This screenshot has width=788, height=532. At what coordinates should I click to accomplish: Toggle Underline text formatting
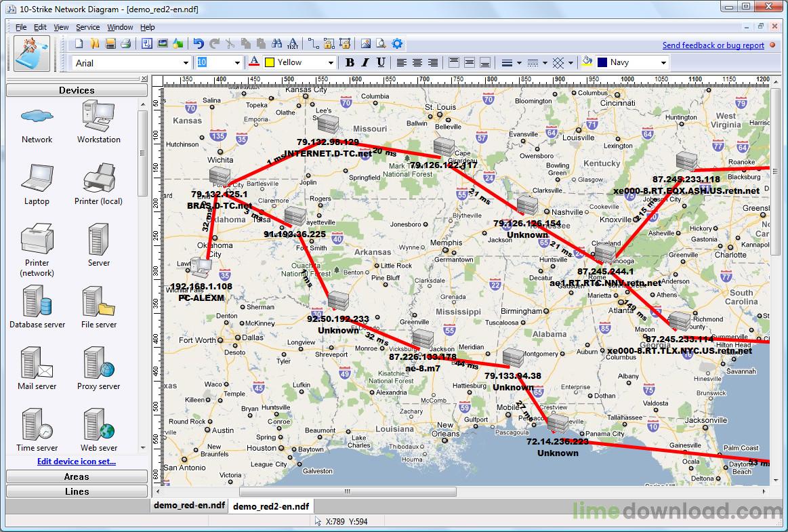point(381,62)
